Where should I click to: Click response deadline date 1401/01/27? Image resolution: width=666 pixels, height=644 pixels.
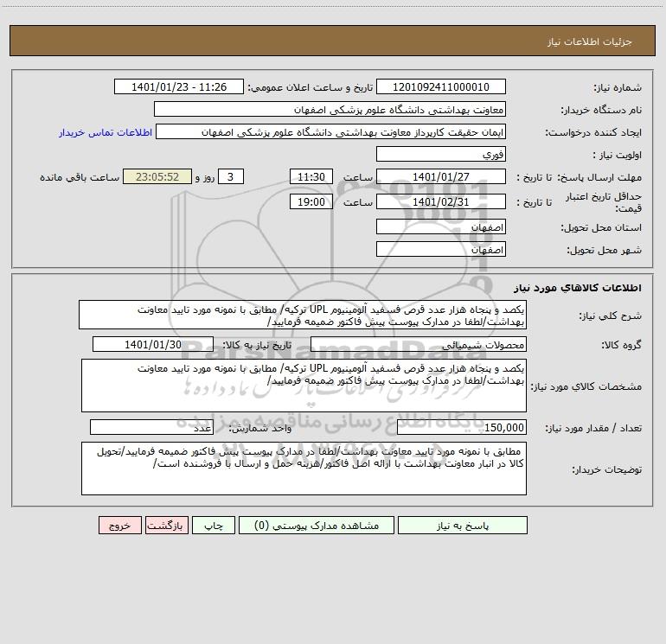(x=441, y=176)
